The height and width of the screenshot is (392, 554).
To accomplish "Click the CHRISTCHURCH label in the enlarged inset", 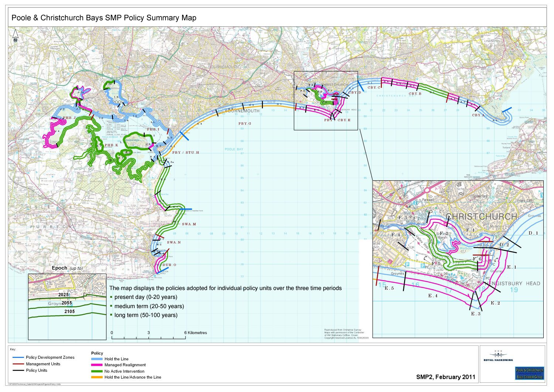I will (481, 217).
